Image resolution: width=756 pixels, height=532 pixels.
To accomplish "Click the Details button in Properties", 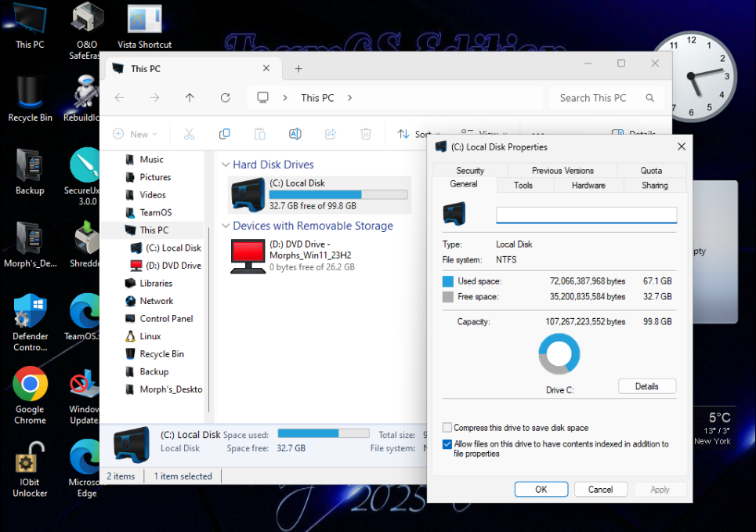I will (646, 386).
